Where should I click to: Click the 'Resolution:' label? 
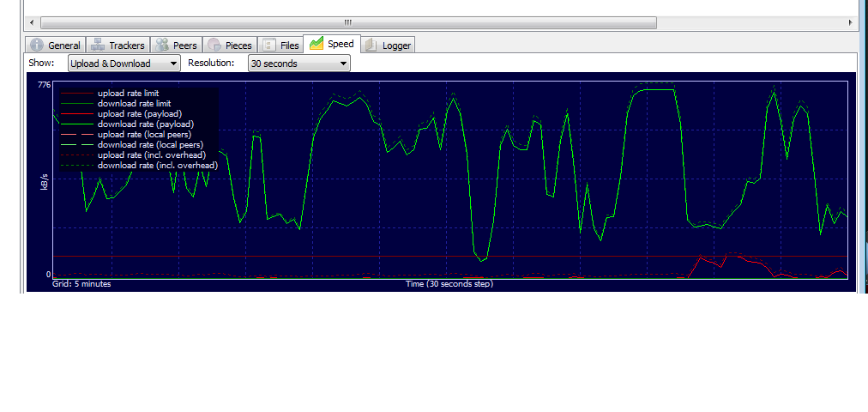pyautogui.click(x=211, y=63)
